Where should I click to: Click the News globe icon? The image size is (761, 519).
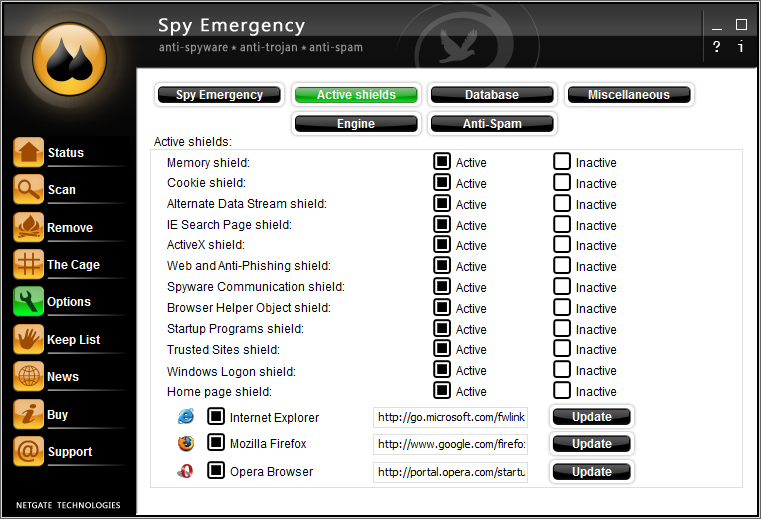click(x=29, y=376)
